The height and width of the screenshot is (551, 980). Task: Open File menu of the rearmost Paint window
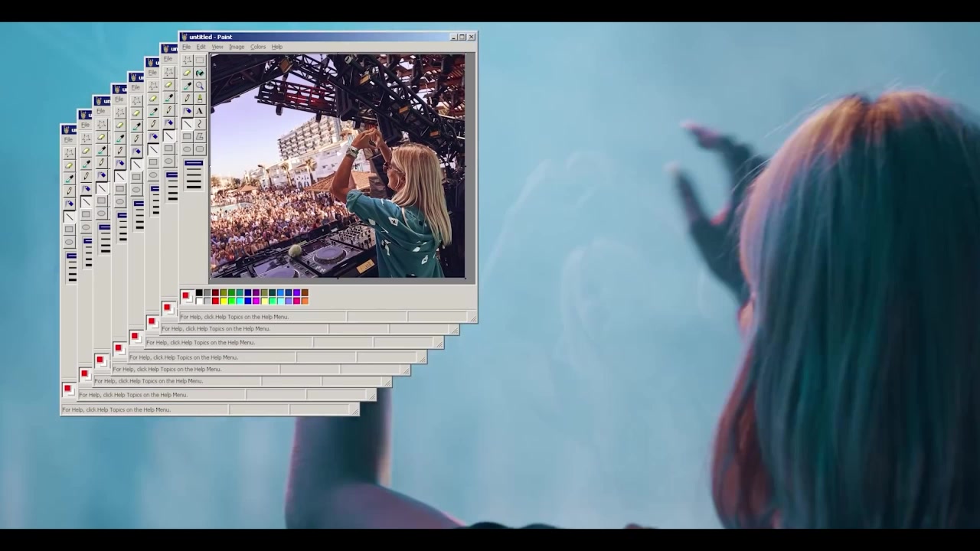(68, 139)
